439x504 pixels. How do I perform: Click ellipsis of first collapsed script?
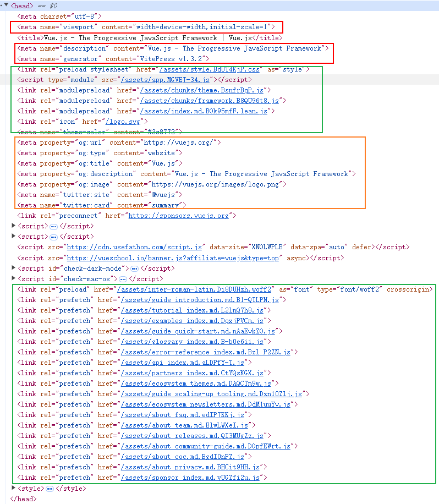point(54,227)
